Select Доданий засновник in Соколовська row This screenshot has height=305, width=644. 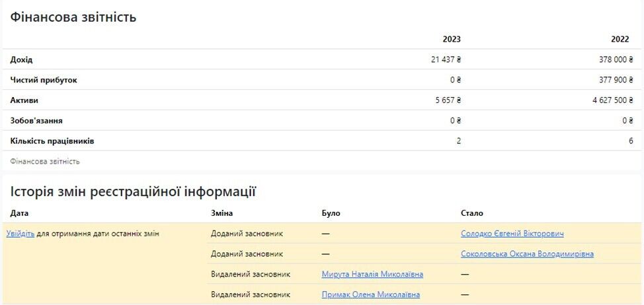click(x=247, y=254)
